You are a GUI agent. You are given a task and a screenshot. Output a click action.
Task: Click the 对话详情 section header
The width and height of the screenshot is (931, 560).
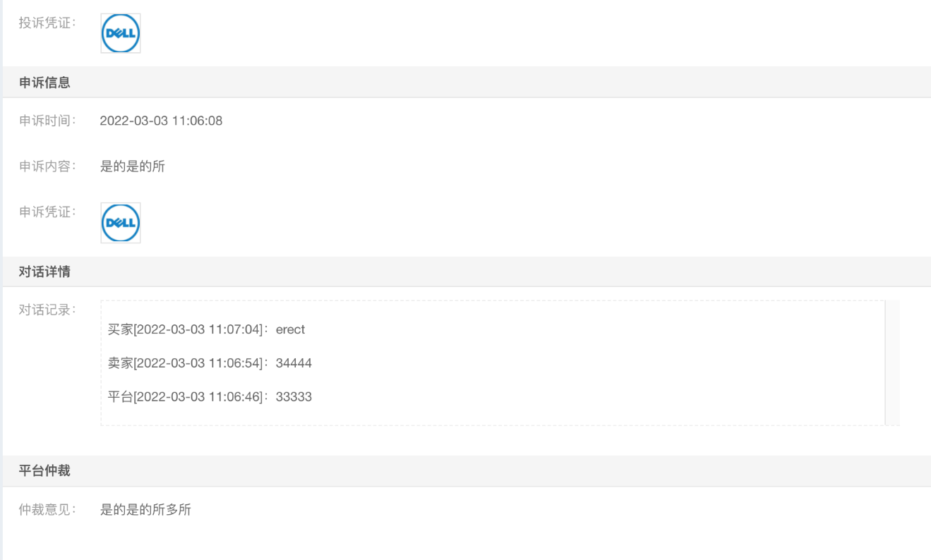pos(44,272)
